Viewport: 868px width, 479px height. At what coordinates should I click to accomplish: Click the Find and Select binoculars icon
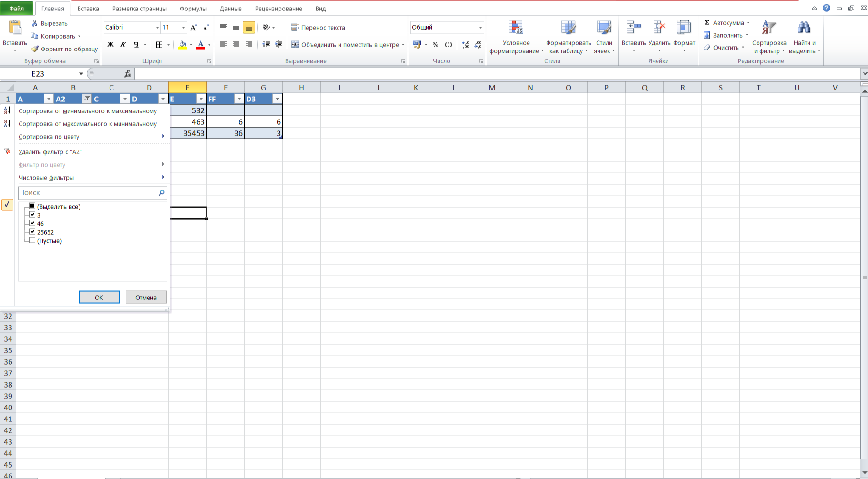point(804,28)
